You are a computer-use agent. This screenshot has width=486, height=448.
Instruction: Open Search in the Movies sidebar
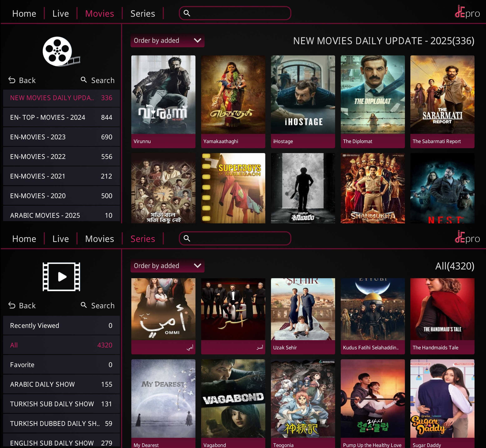point(98,80)
